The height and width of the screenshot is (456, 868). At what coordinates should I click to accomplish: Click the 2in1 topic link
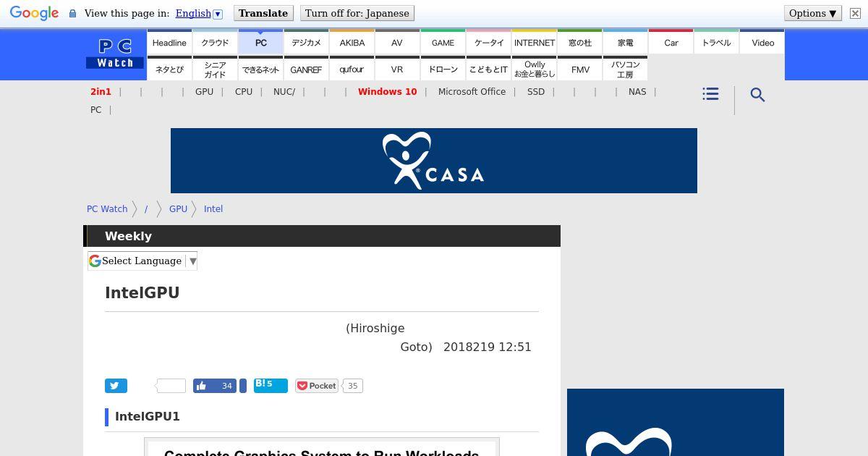[101, 92]
